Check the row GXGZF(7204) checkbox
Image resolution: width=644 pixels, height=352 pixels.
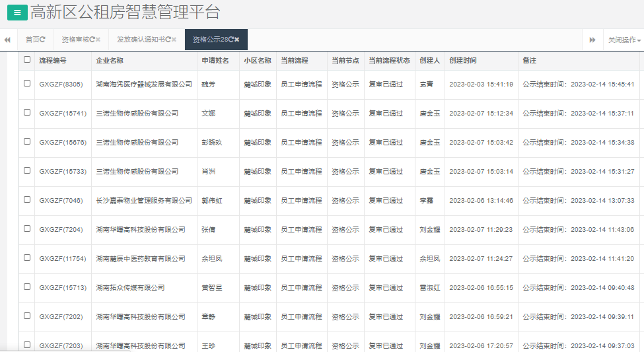point(27,229)
